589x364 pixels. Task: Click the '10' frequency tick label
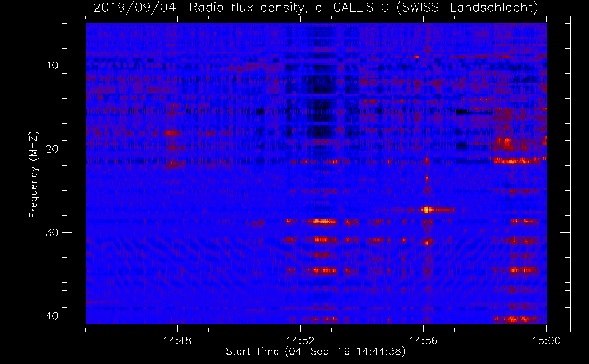[x=52, y=65]
